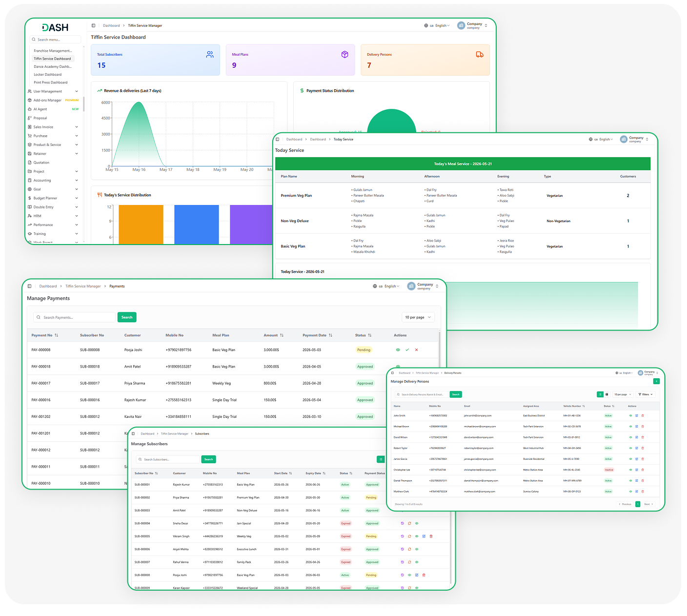Add new delivery person with plus button
This screenshot has height=616, width=687.
(656, 381)
